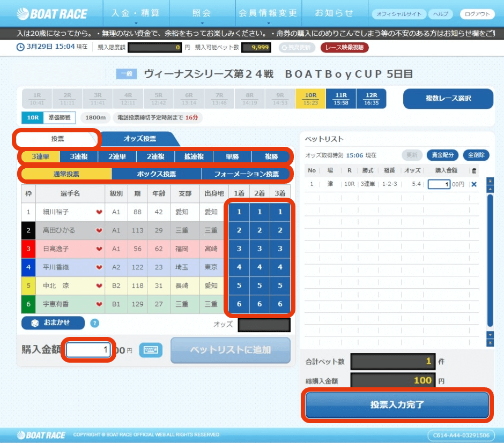Image resolution: width=504 pixels, height=443 pixels.
Task: Jump to top of bet list using double-arrow
Action: click(x=490, y=181)
